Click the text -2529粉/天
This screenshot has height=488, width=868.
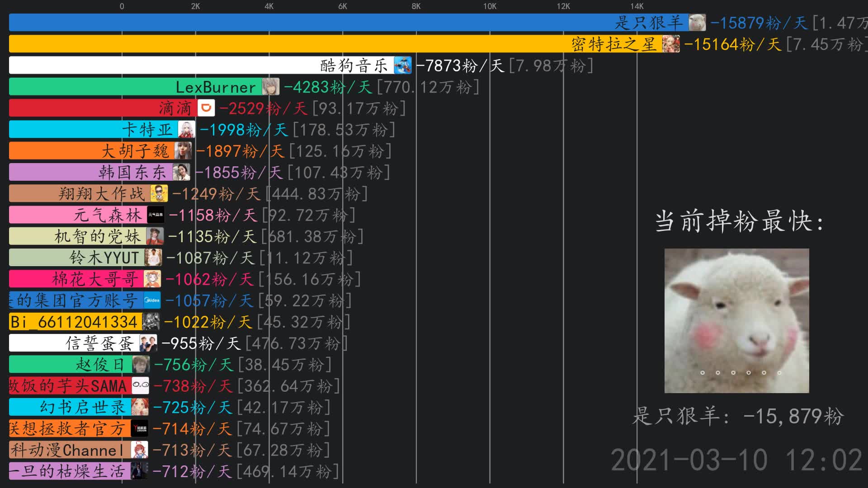(263, 108)
